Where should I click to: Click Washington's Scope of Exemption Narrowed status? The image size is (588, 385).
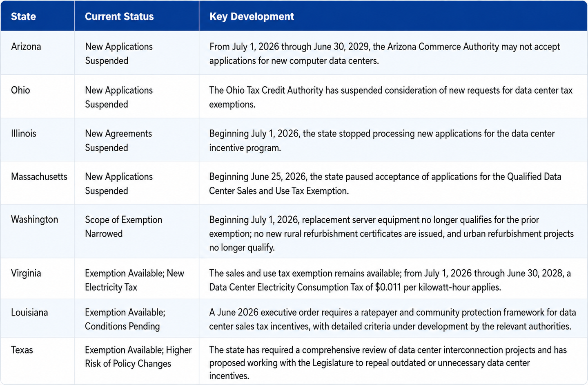(124, 226)
